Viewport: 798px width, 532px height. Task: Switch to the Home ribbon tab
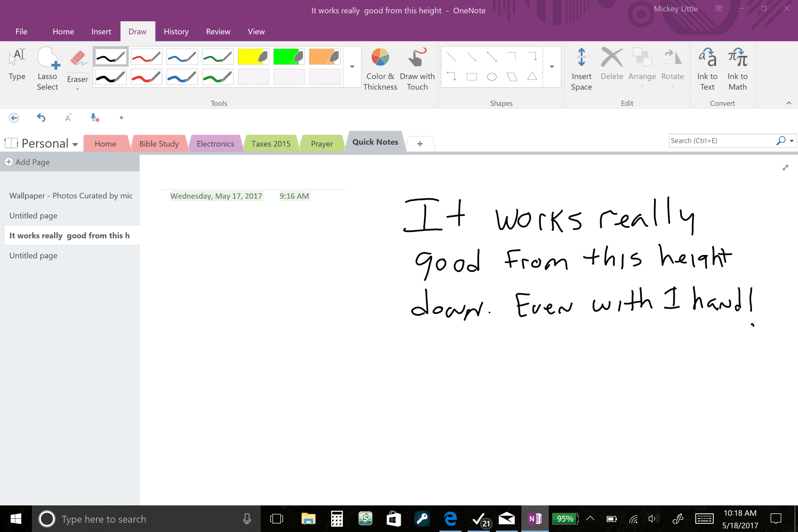(63, 32)
